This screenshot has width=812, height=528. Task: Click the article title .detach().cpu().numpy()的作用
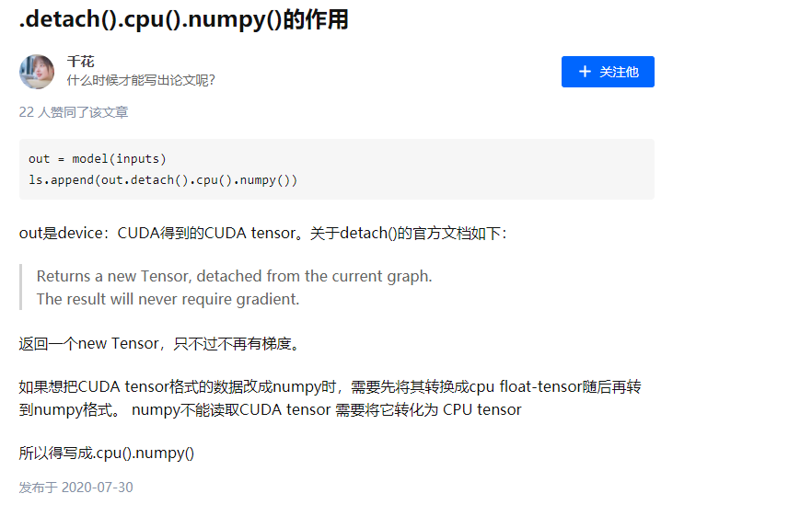click(x=184, y=19)
